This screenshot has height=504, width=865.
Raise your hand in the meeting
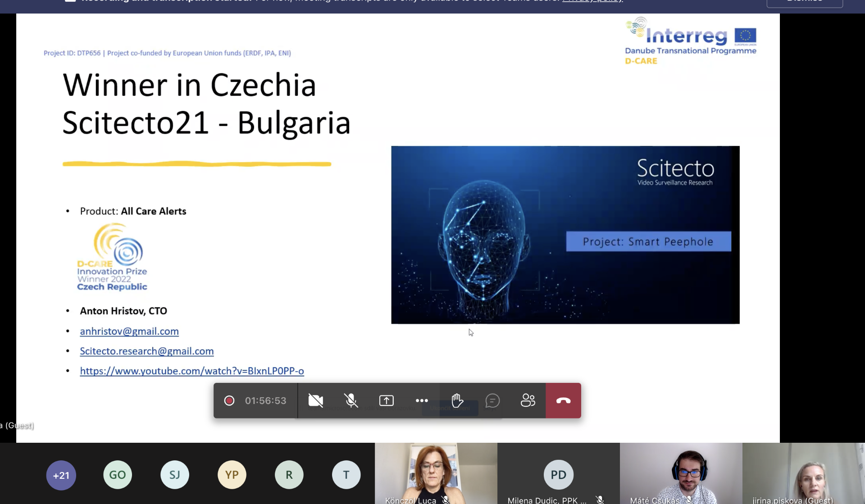(x=457, y=400)
